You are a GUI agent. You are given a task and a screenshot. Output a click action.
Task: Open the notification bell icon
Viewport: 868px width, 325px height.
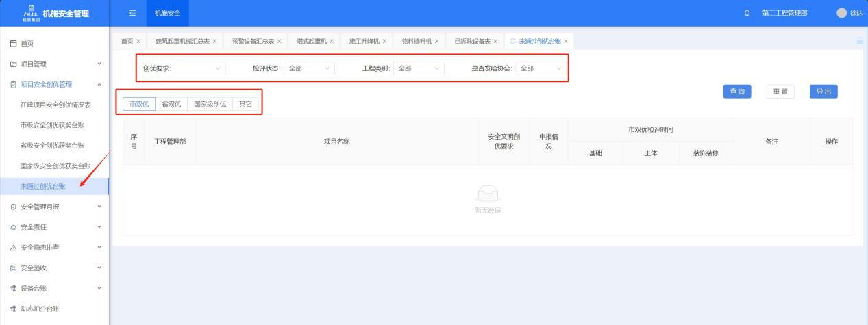tap(747, 14)
